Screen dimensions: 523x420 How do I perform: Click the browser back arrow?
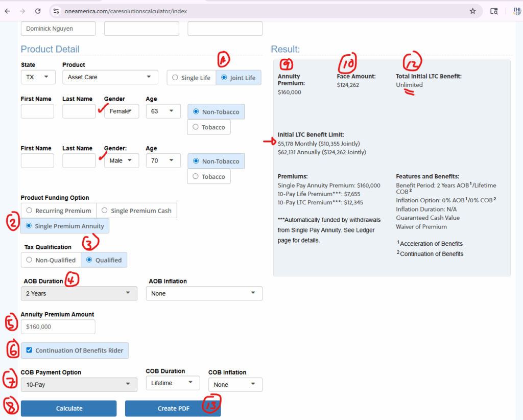[x=7, y=11]
